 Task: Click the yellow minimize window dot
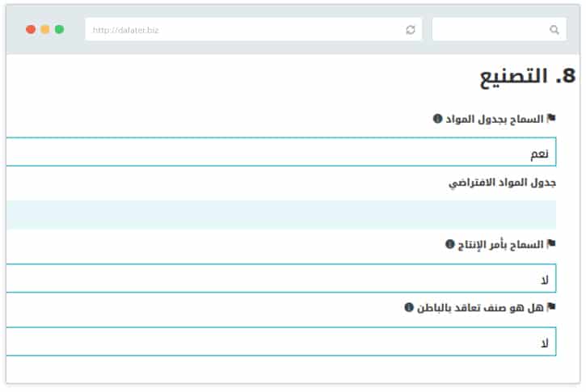pos(45,29)
